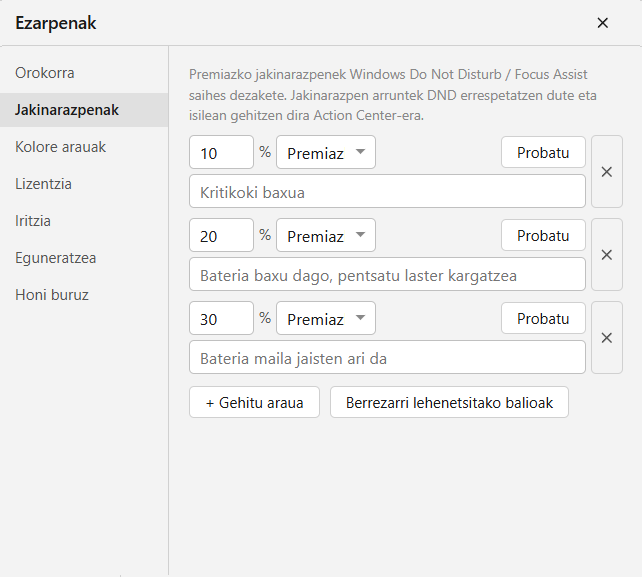642x577 pixels.
Task: Remove the 10% notification rule
Action: (607, 172)
